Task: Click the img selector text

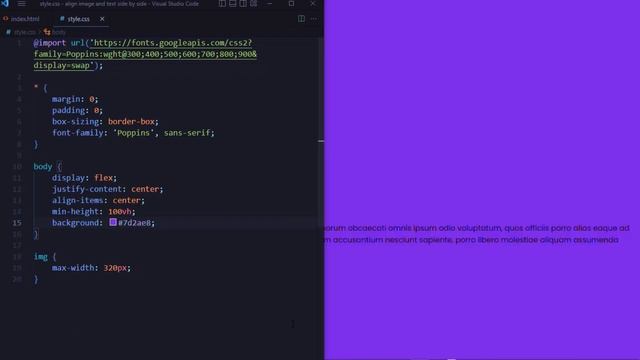Action: (40, 257)
